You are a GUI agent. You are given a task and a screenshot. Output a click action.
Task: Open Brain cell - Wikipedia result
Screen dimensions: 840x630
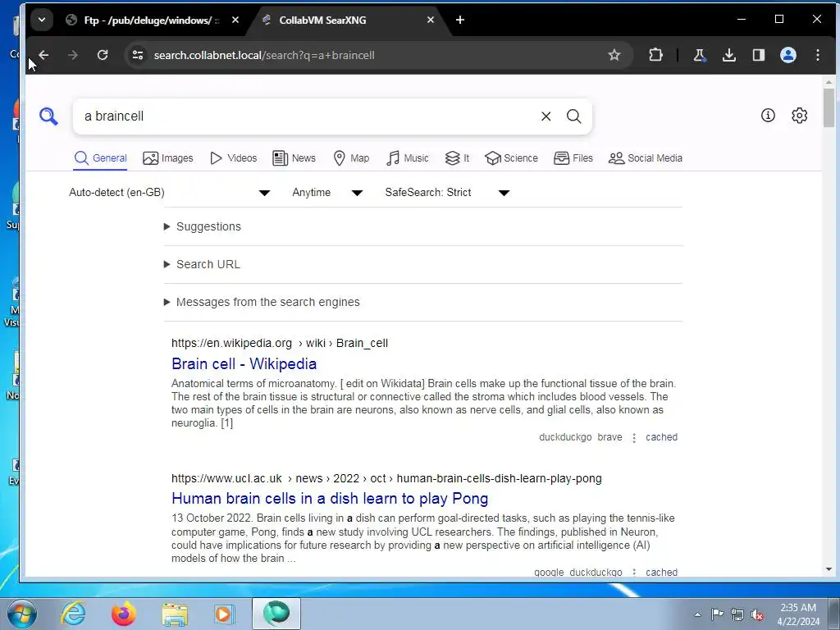[x=244, y=363]
